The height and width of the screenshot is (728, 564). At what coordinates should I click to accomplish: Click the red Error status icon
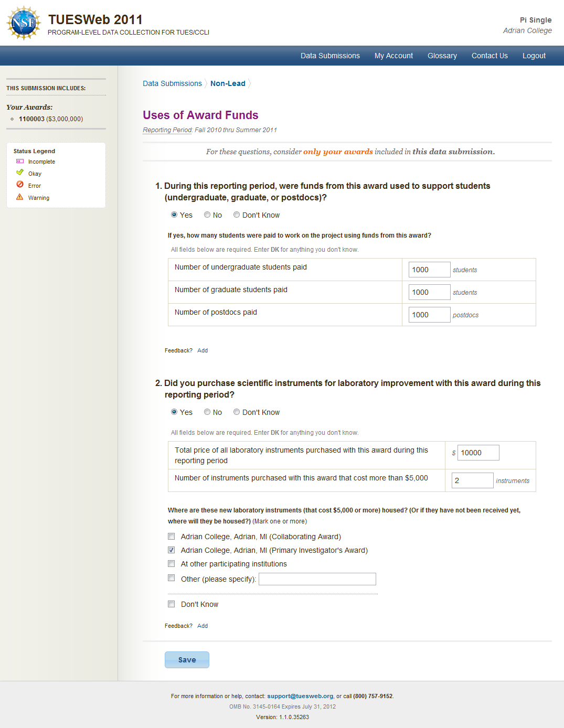pyautogui.click(x=20, y=185)
